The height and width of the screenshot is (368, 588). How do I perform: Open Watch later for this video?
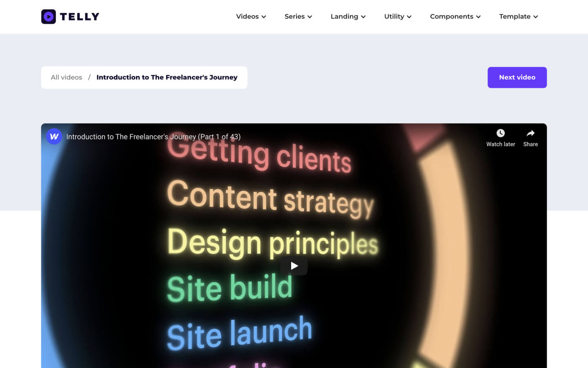pyautogui.click(x=501, y=138)
